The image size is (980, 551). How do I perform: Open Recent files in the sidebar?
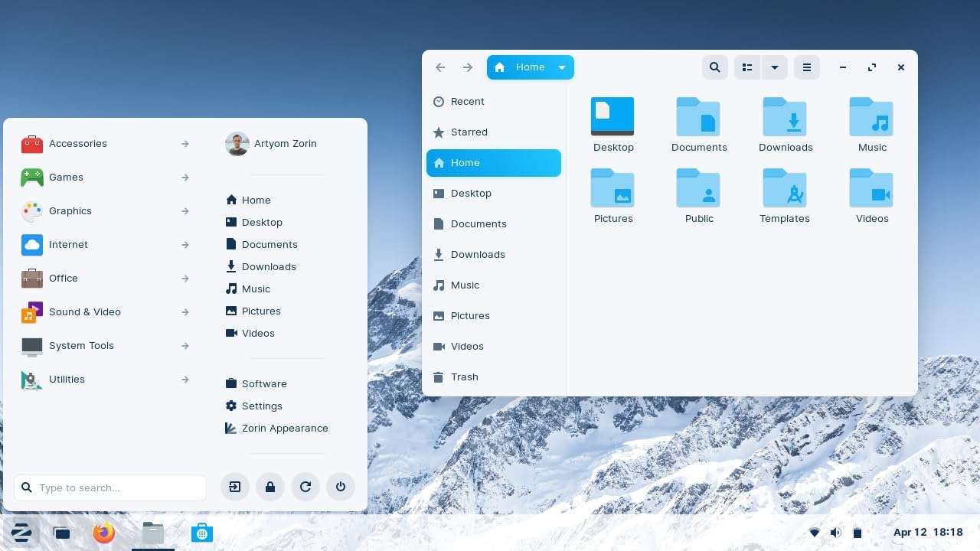pyautogui.click(x=467, y=101)
